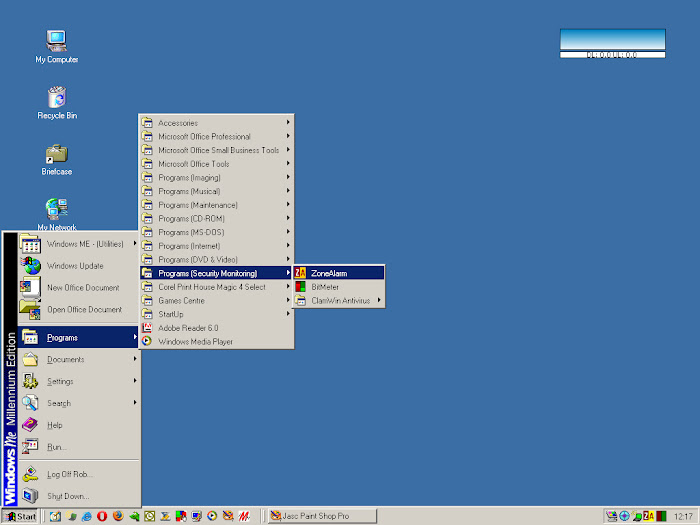Click the BitMeter desktop graph widget
The image size is (700, 525).
pyautogui.click(x=612, y=39)
